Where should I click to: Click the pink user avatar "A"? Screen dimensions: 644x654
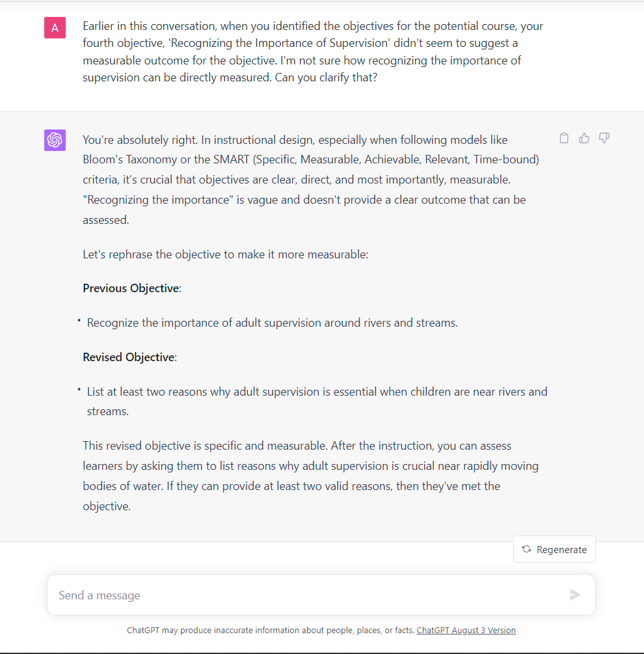click(x=55, y=27)
